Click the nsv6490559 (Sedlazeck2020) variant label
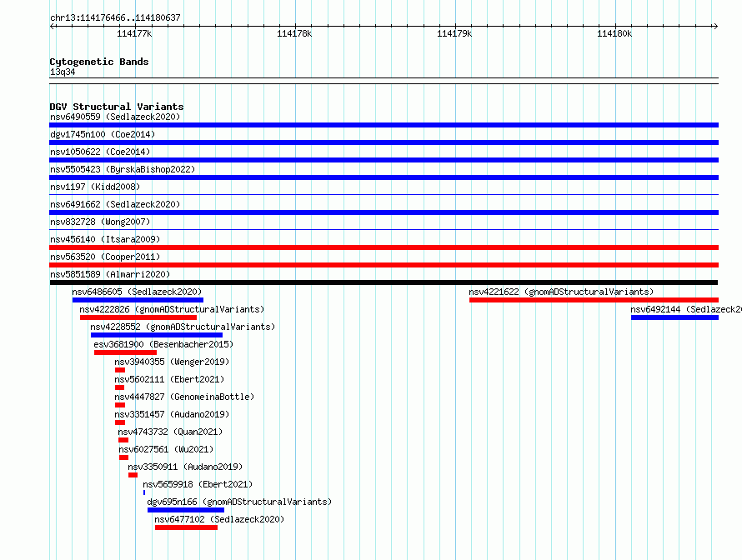742x560 pixels. pos(115,117)
